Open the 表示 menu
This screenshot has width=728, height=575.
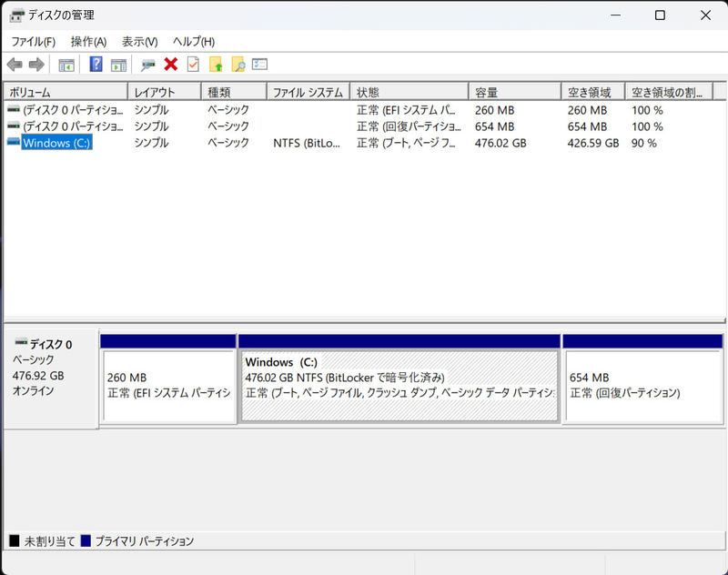[x=137, y=41]
